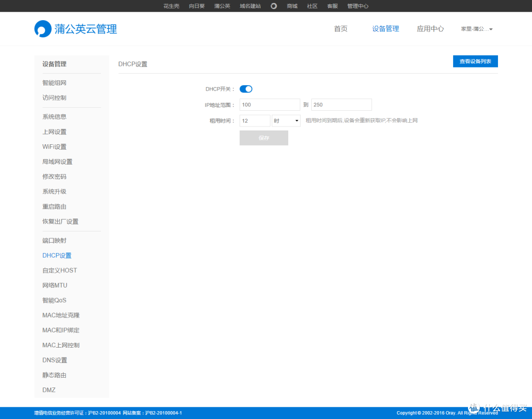Click the IP range start field (100)

[270, 105]
